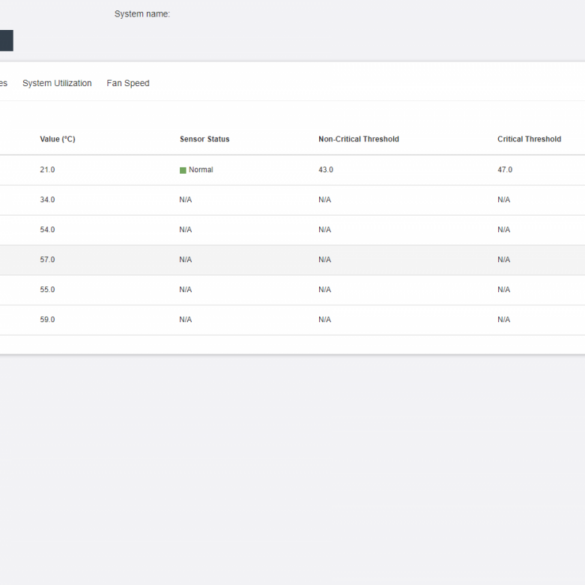
Task: Select the row with value 34.0
Action: [x=292, y=200]
